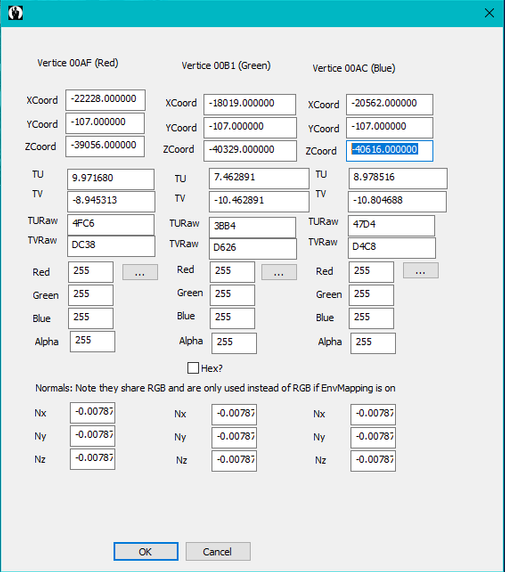Click the Vertice 00B1 (Green) heading

226,66
